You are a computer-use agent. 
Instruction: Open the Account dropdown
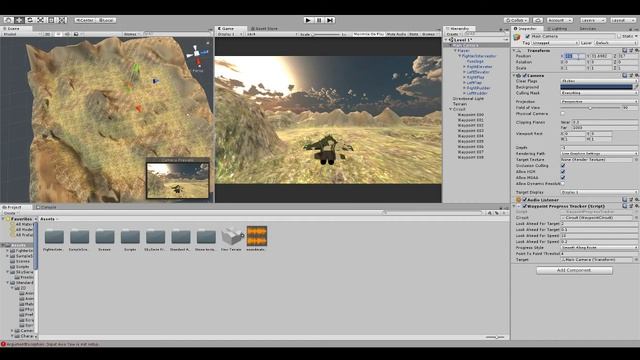coord(559,20)
